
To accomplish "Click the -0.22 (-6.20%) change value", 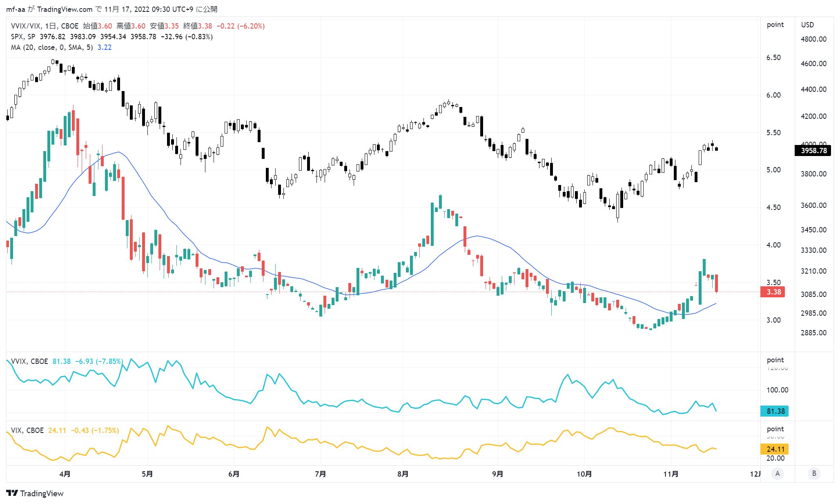I will [x=241, y=26].
